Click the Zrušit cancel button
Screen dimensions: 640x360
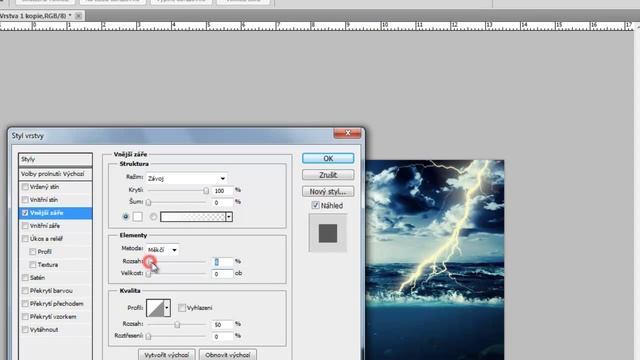point(328,175)
